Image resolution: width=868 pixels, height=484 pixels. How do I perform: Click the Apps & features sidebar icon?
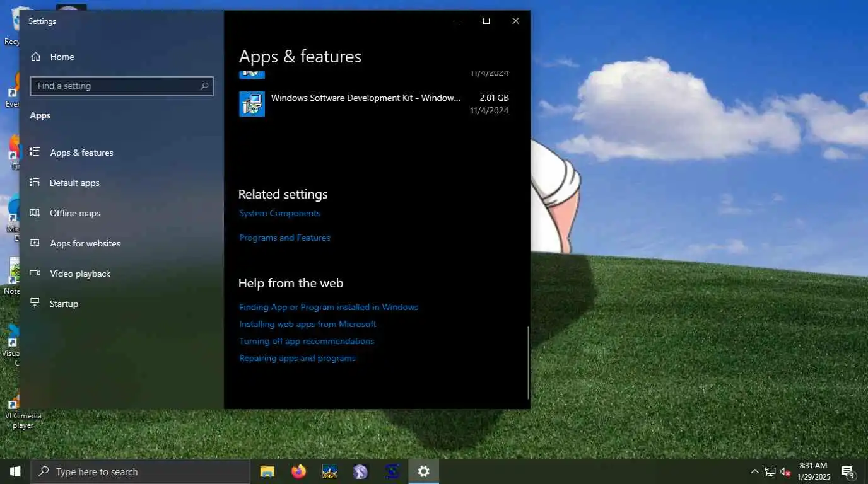pos(35,152)
